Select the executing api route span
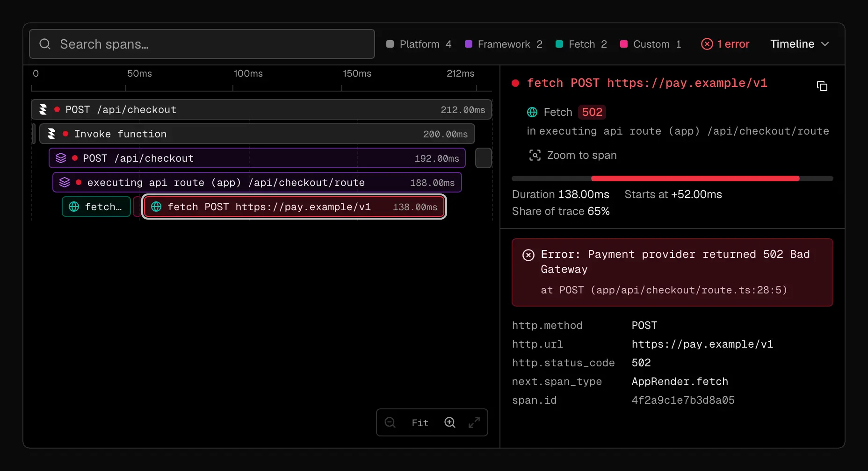The height and width of the screenshot is (471, 868). pyautogui.click(x=257, y=182)
